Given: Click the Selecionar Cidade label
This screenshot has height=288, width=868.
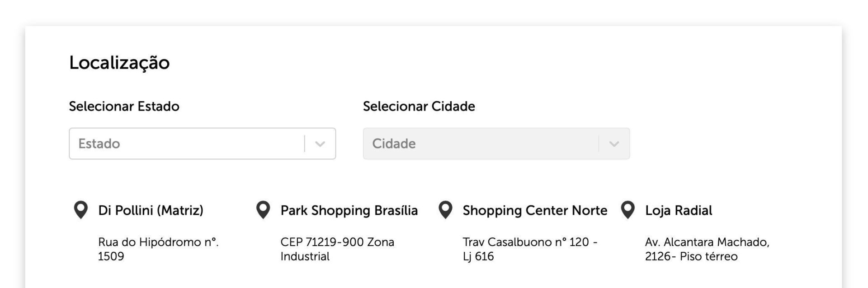Looking at the screenshot, I should pyautogui.click(x=419, y=106).
